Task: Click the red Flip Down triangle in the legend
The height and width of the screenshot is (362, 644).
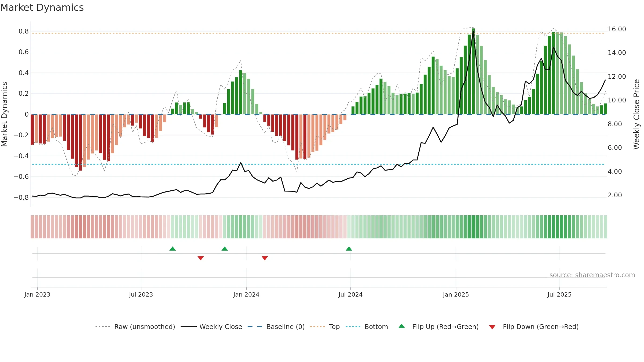Action: [492, 327]
